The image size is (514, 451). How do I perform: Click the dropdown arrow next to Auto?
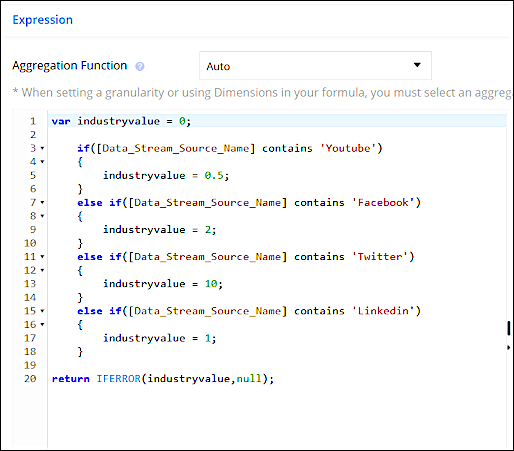[417, 65]
